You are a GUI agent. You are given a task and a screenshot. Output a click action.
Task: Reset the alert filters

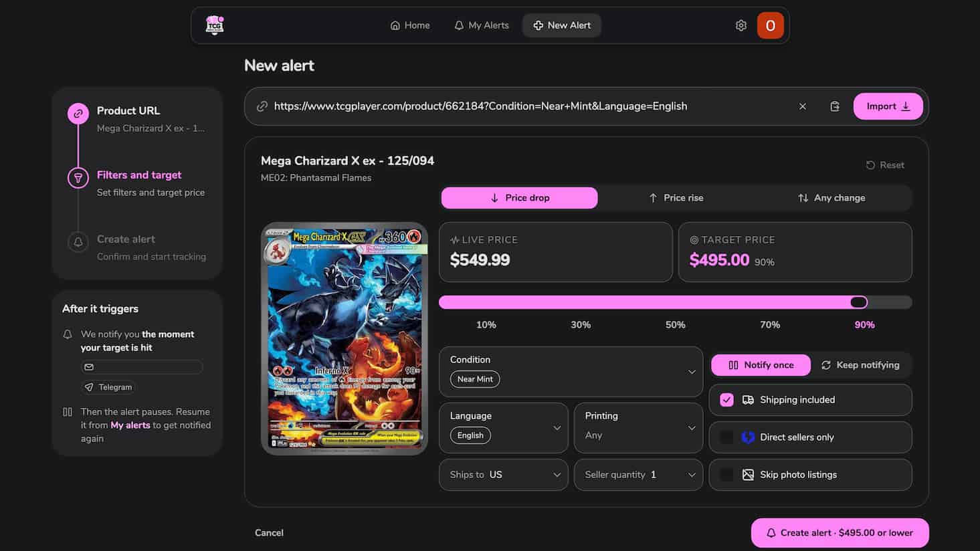885,165
